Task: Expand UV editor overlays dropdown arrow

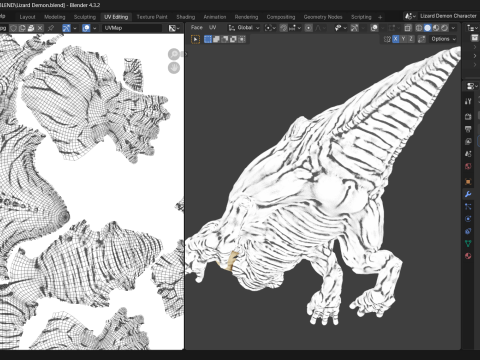Action: click(95, 28)
